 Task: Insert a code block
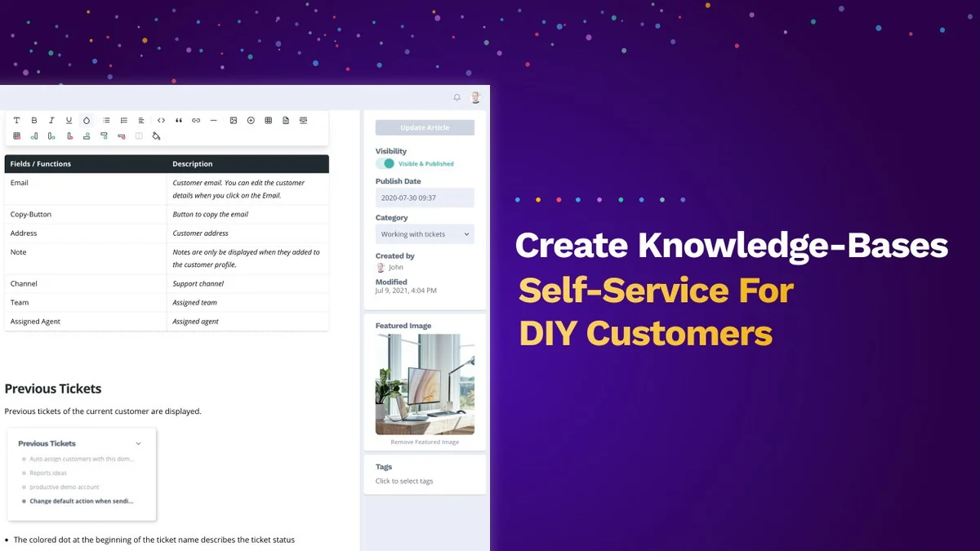pos(161,121)
